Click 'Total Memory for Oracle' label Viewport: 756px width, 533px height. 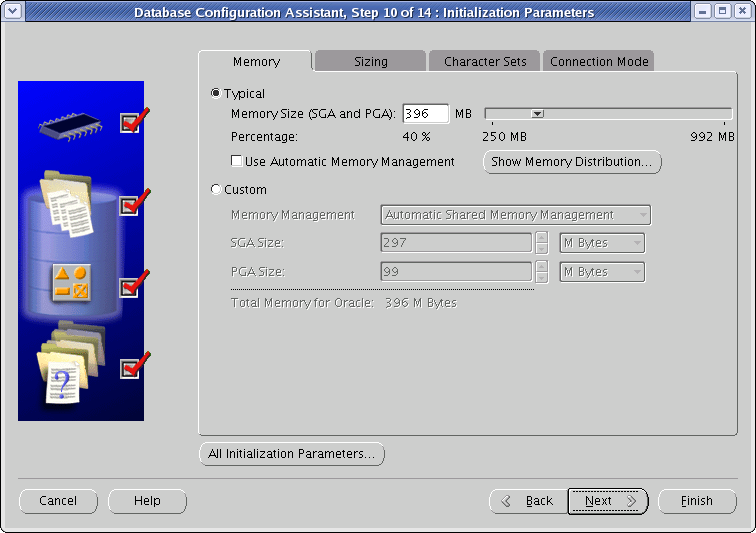click(x=302, y=303)
